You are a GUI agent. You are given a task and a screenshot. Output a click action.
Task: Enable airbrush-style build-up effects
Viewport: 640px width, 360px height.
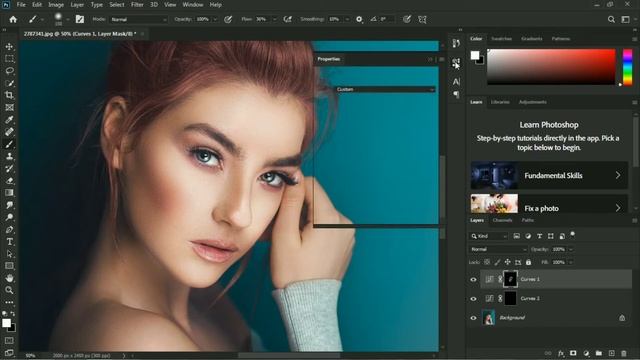288,19
